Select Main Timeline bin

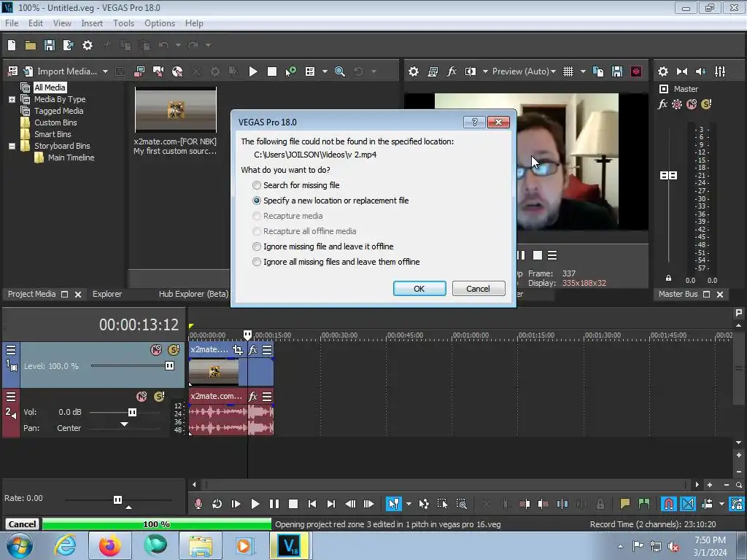[x=71, y=157]
